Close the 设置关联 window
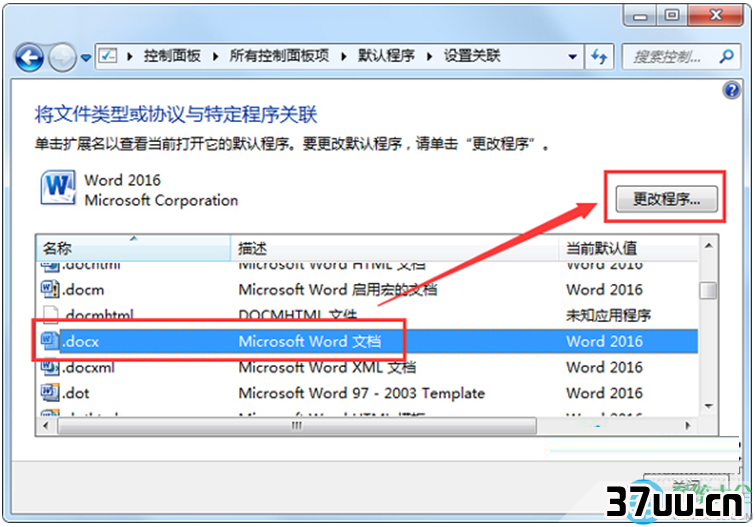755x527 pixels. [x=716, y=16]
